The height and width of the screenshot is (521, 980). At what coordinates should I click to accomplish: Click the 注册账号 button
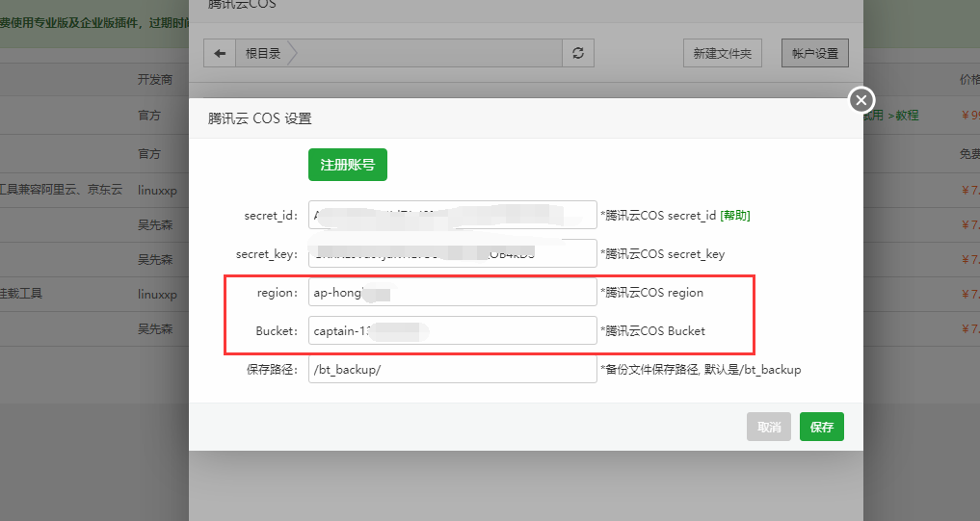pyautogui.click(x=348, y=165)
